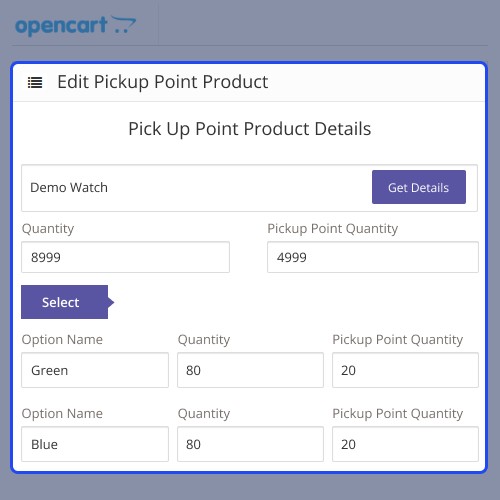This screenshot has width=500, height=500.
Task: Click the Pickup Point Quantity label above 4999
Action: point(333,229)
